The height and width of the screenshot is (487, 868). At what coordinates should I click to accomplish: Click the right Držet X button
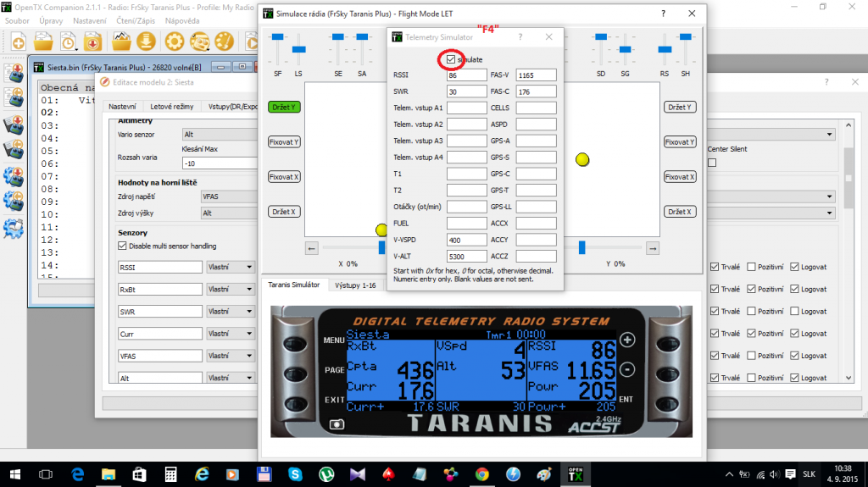pyautogui.click(x=680, y=212)
